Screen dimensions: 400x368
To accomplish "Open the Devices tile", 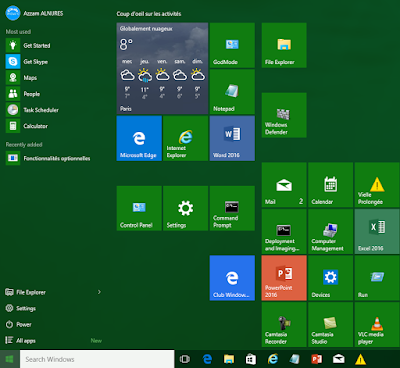I will coord(331,278).
